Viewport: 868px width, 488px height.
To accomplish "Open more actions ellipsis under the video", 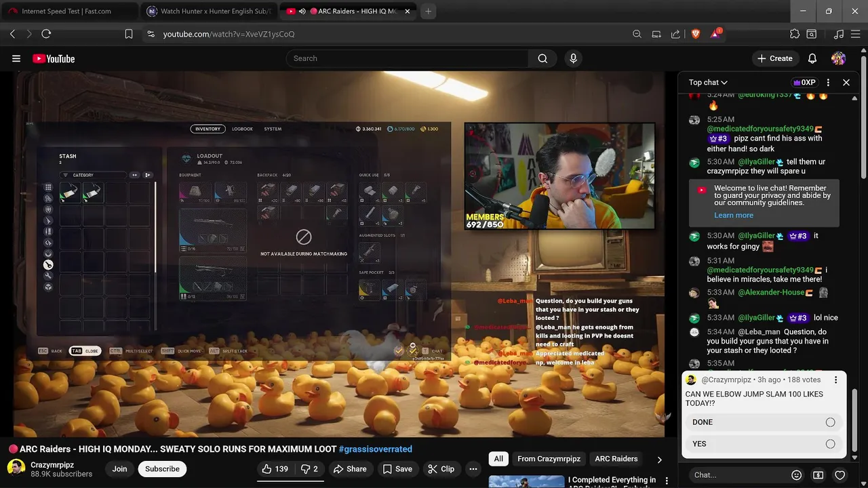I will click(x=473, y=469).
